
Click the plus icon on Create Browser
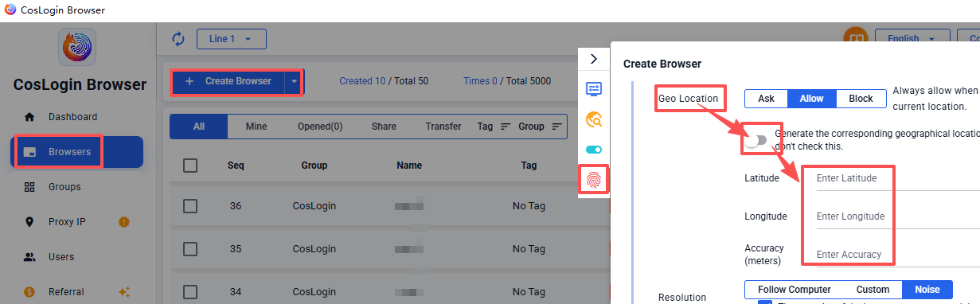[x=189, y=81]
